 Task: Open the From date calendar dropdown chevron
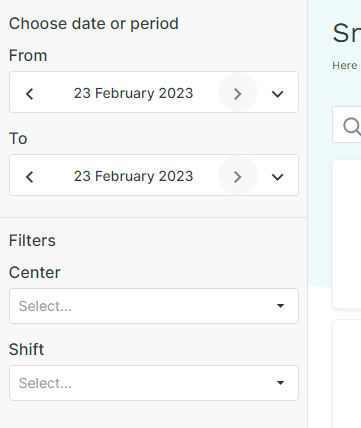(x=277, y=94)
